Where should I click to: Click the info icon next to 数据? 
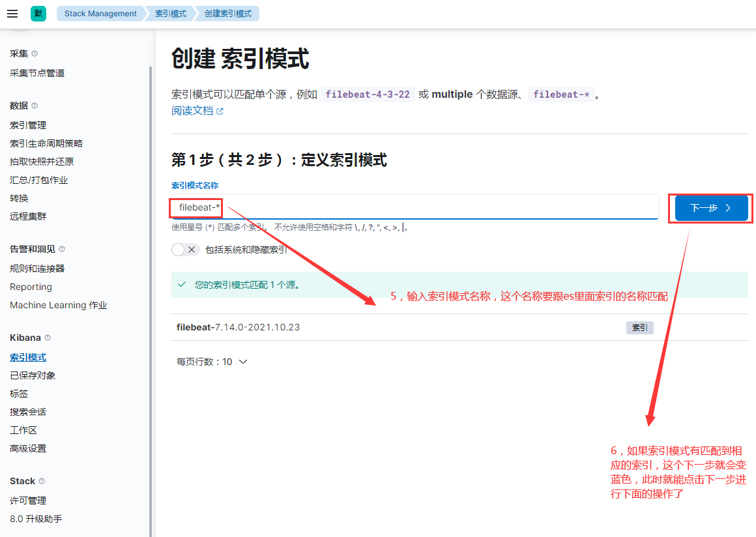pyautogui.click(x=35, y=106)
